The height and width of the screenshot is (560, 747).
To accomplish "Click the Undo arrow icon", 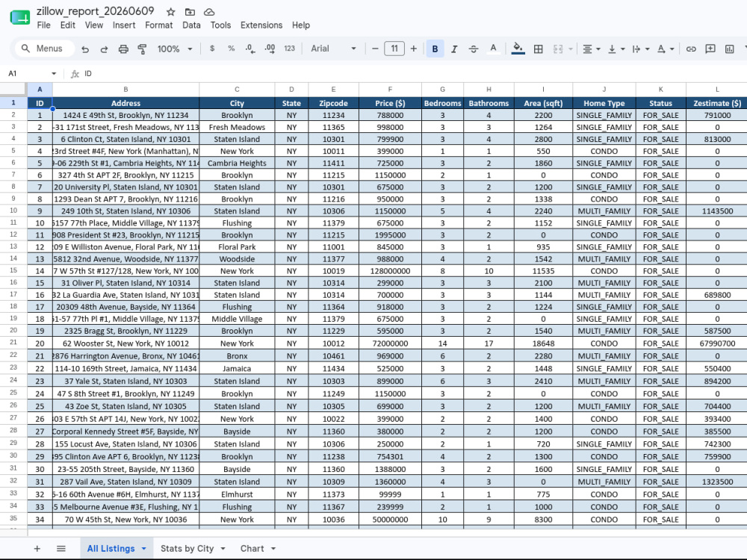I will click(85, 49).
